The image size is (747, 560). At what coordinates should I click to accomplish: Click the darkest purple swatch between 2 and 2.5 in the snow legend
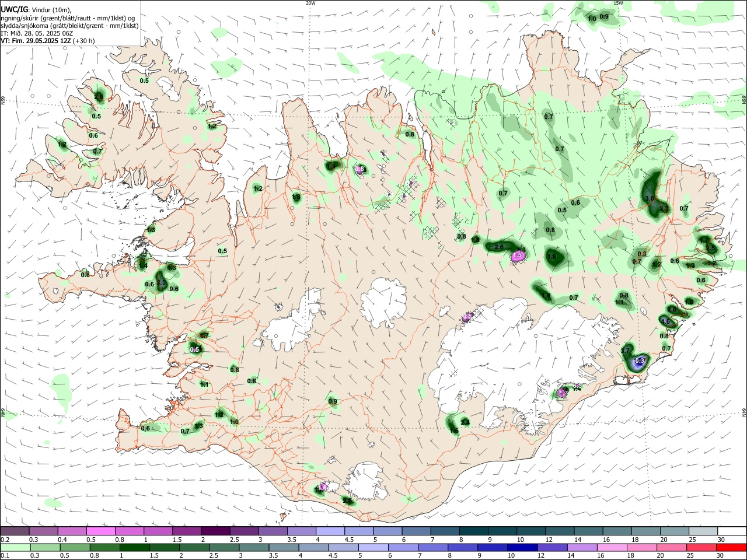[215, 531]
